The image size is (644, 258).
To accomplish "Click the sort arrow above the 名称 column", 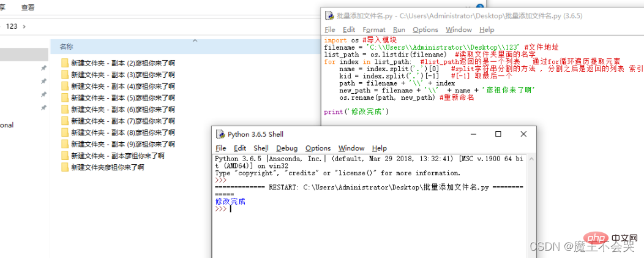I will (x=195, y=40).
